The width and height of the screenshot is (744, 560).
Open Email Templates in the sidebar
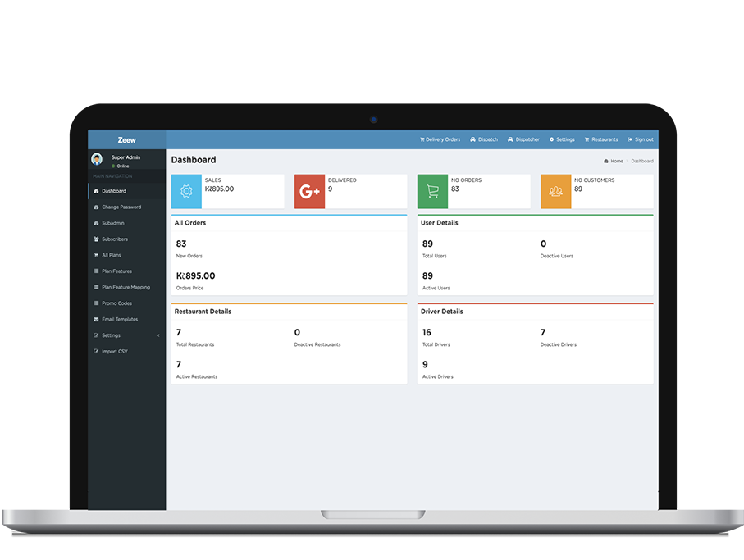tap(119, 319)
